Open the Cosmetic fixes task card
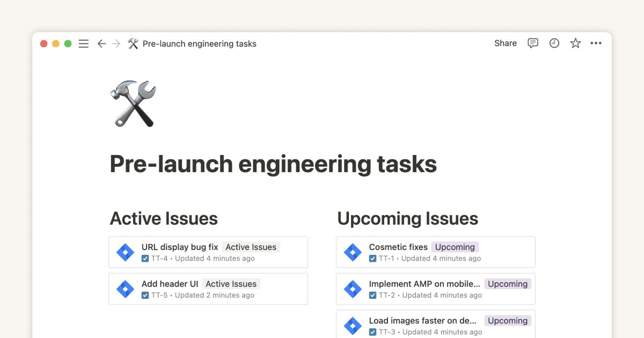This screenshot has width=644, height=338. [398, 247]
